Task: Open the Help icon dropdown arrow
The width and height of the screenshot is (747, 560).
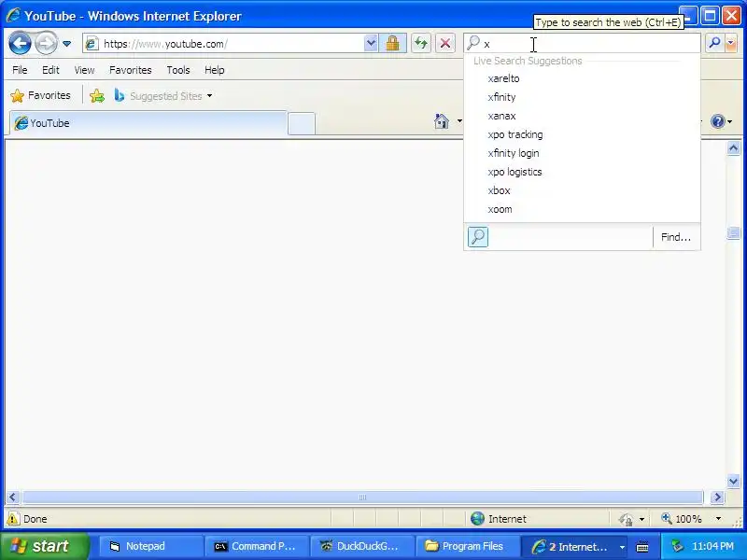Action: pos(730,122)
